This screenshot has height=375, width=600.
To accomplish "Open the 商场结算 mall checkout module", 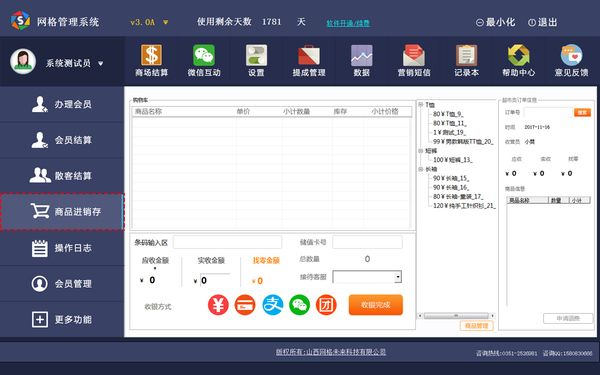I will 151,60.
